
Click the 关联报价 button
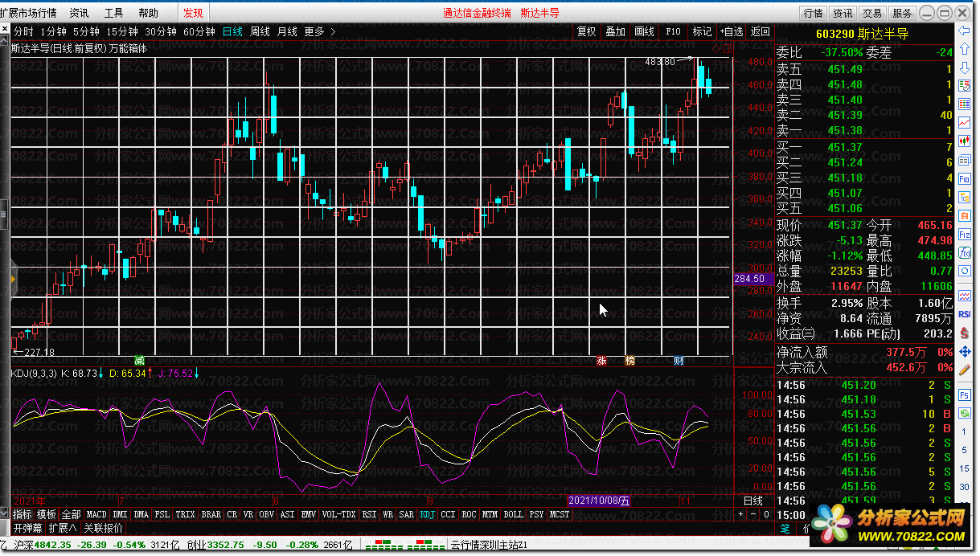[x=104, y=529]
